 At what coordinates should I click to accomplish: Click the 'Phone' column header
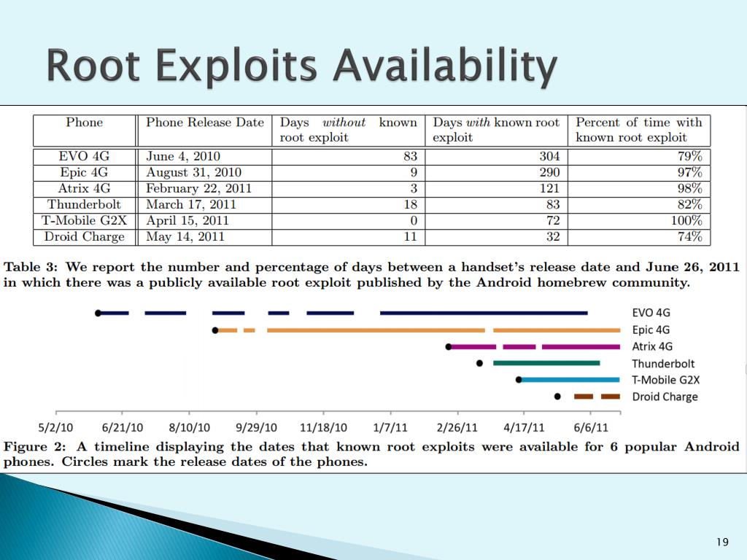tap(85, 122)
